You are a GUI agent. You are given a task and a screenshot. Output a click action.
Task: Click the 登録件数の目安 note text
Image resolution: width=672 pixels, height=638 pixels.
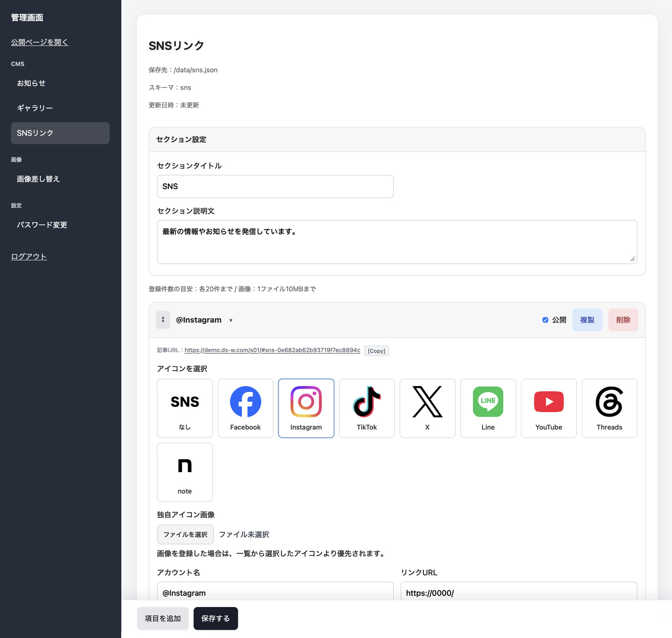[232, 289]
